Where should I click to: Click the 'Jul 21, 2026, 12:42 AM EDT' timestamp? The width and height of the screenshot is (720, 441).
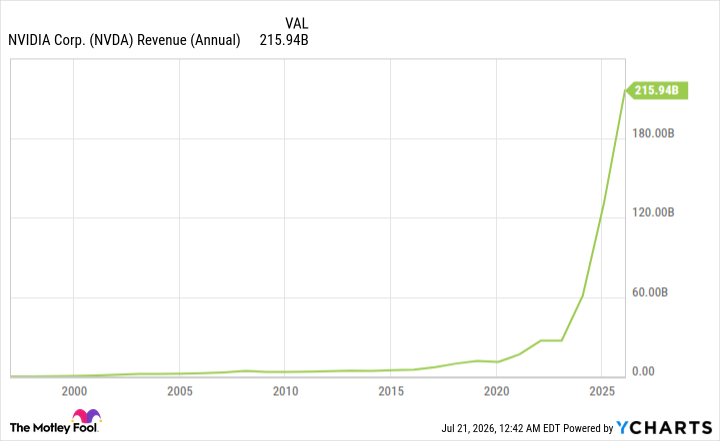(x=501, y=428)
